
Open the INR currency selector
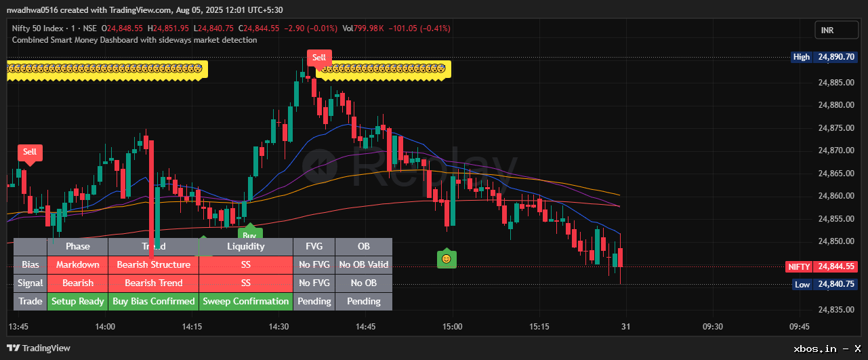pyautogui.click(x=836, y=31)
